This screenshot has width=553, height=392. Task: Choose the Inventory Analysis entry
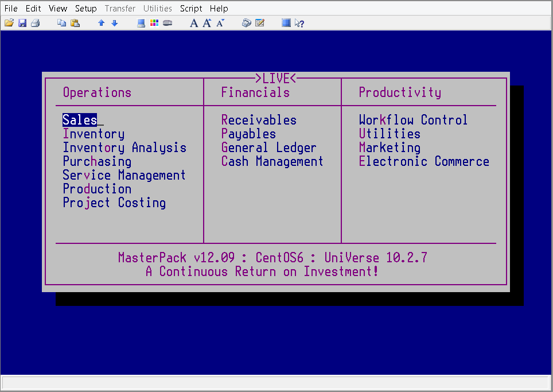click(124, 148)
